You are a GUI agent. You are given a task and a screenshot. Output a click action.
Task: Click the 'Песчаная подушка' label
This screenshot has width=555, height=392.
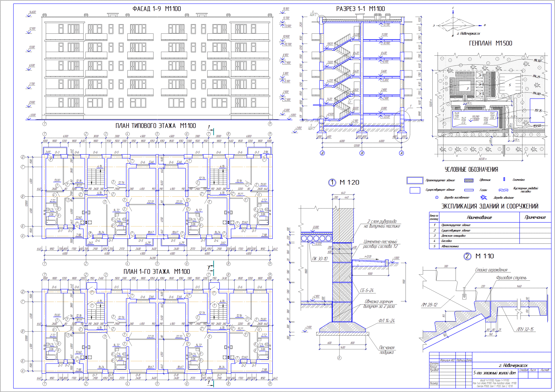click(387, 350)
